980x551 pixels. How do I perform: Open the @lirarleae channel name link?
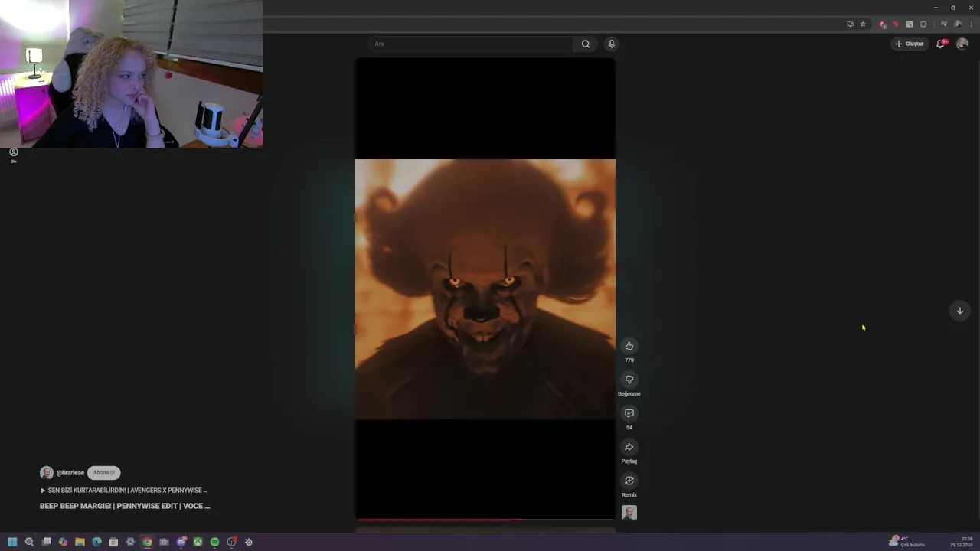click(70, 473)
